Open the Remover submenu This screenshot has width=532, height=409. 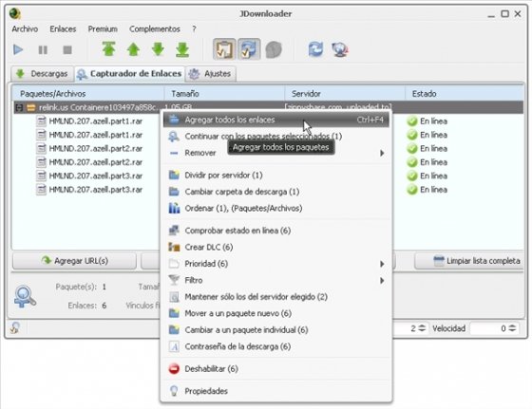(275, 153)
